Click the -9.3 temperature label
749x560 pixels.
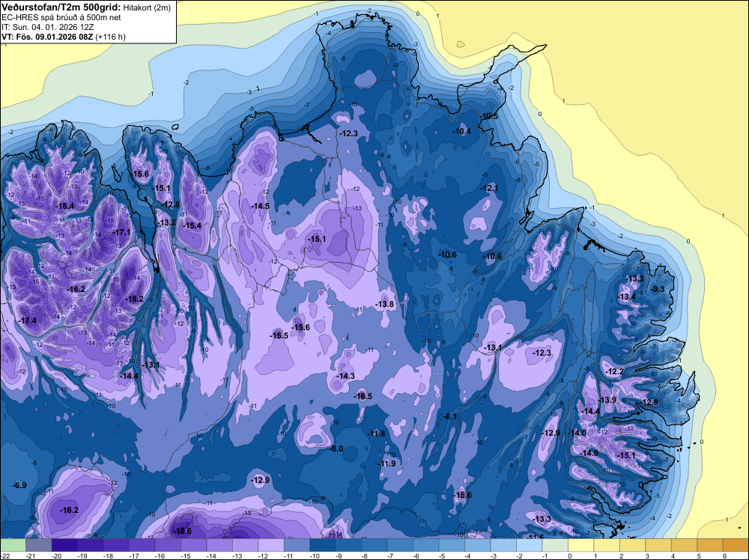coord(658,289)
